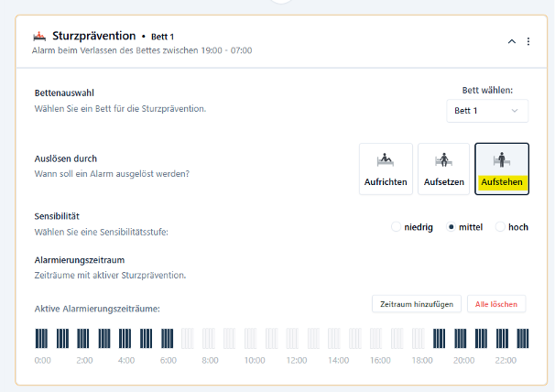This screenshot has width=555, height=392.
Task: Click the 0:00 timeline block
Action: pos(42,339)
